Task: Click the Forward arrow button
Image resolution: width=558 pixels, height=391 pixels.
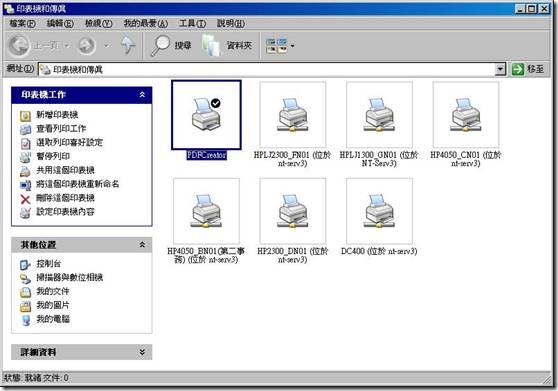Action: [88, 46]
